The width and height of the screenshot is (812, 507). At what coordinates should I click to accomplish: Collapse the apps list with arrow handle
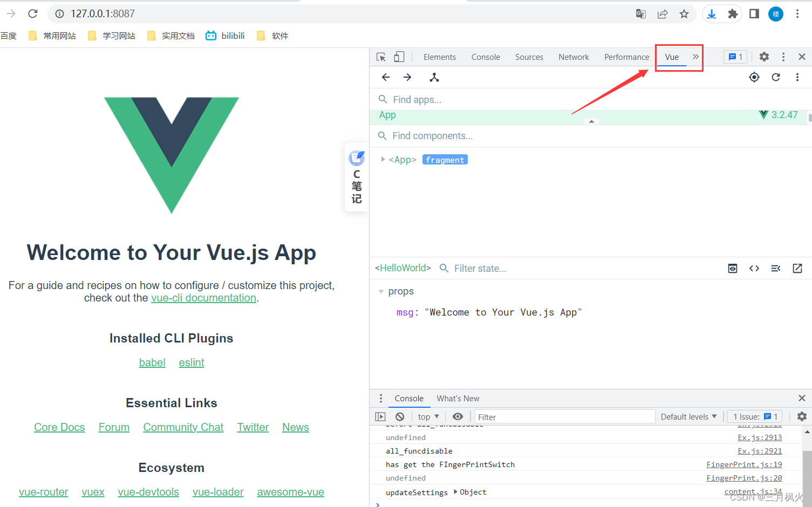[592, 121]
